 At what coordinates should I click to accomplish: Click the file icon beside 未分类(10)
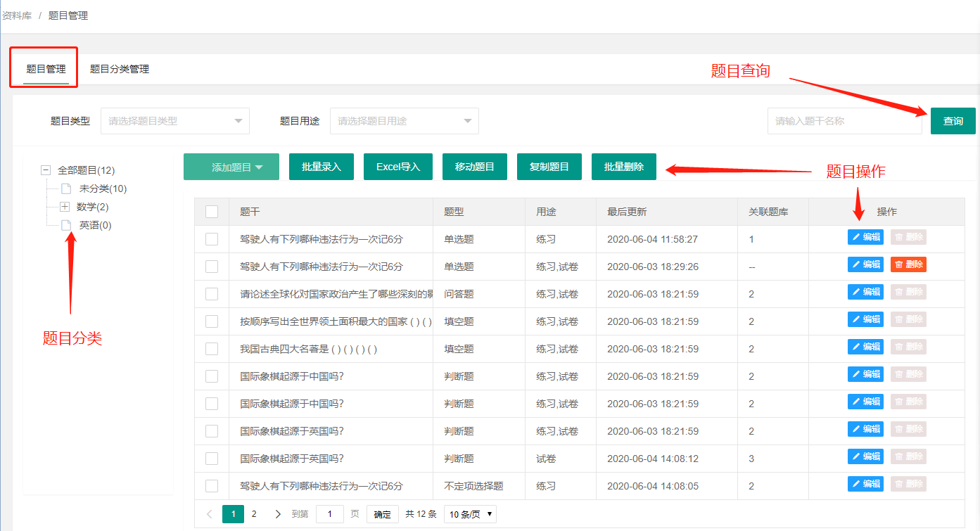[65, 188]
